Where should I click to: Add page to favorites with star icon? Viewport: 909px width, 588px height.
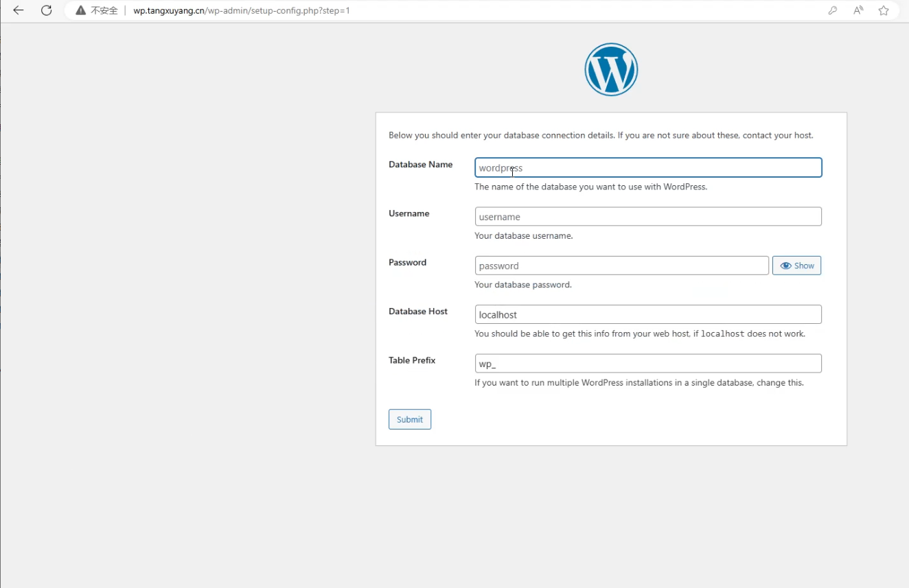click(884, 10)
